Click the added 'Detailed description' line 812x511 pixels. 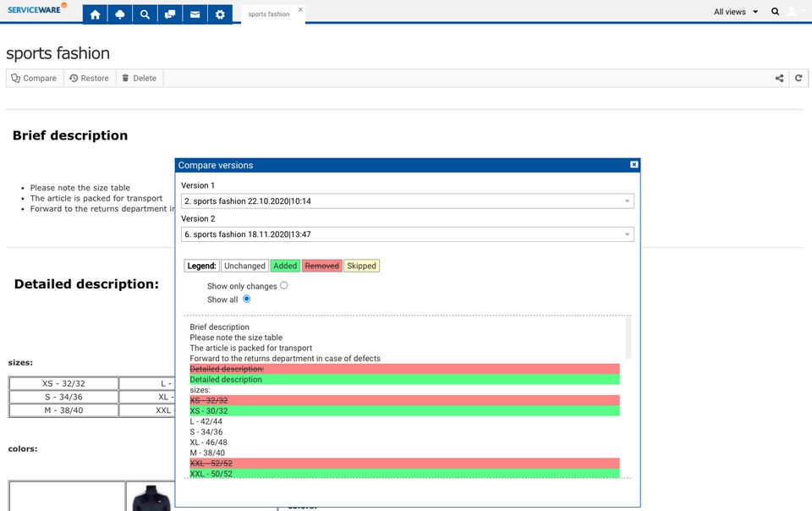pos(404,380)
